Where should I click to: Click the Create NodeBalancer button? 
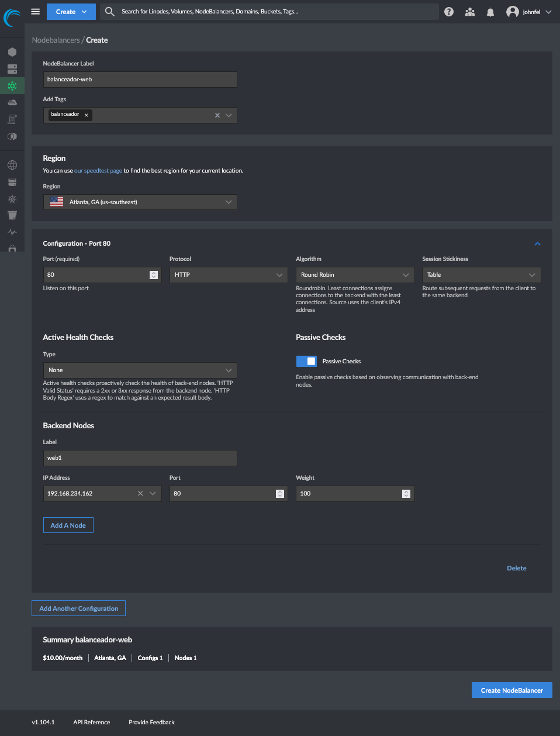click(x=511, y=690)
